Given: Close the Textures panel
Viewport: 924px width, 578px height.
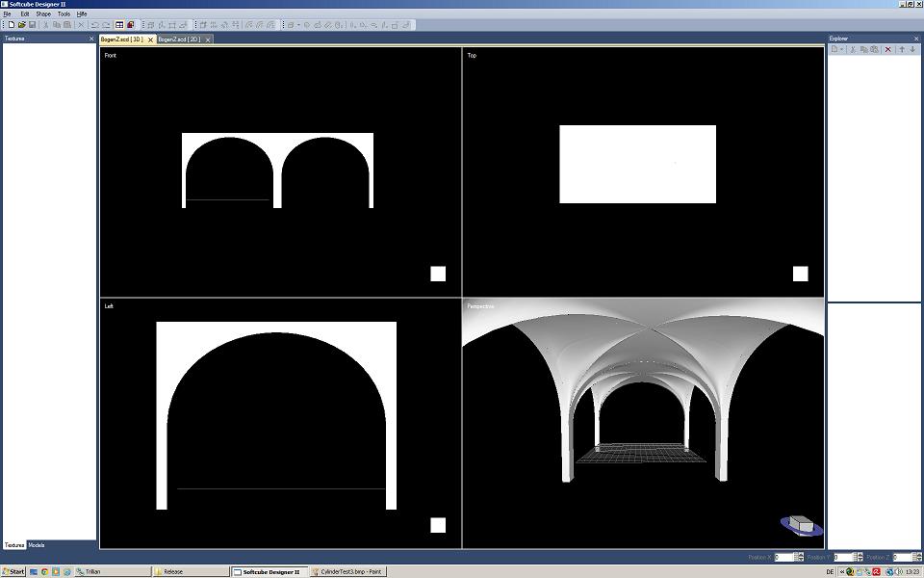Looking at the screenshot, I should [92, 39].
